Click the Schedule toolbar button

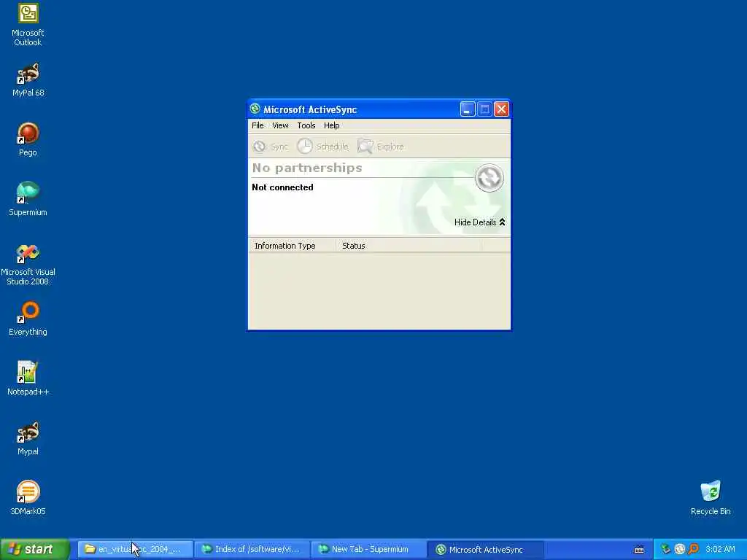[x=323, y=146]
